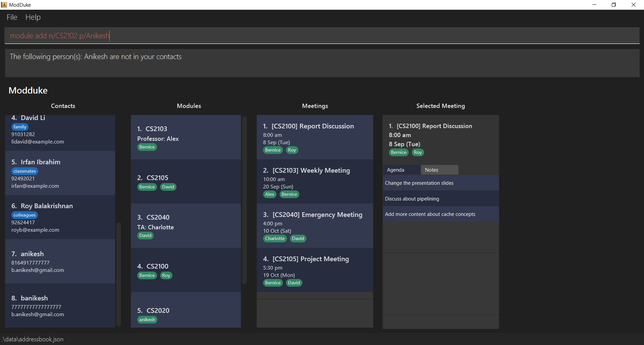This screenshot has width=644, height=345.
Task: Select module CS2020
Action: tap(186, 310)
